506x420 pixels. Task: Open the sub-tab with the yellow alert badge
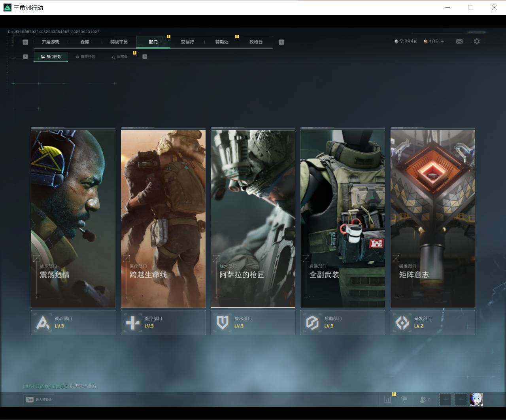[x=119, y=57]
